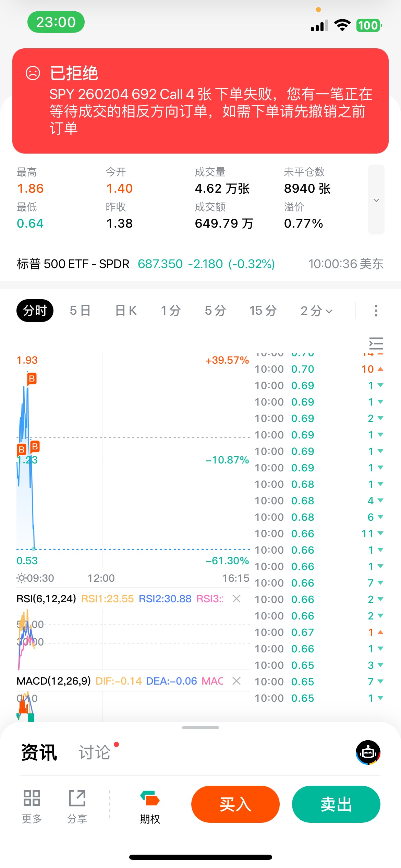This screenshot has height=868, width=401.
Task: Close the RSI indicator panel
Action: click(236, 599)
